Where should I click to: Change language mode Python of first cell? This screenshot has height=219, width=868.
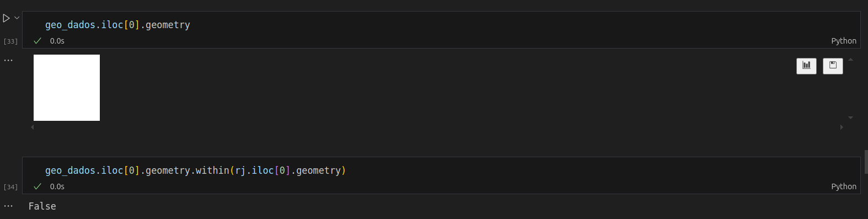[844, 41]
